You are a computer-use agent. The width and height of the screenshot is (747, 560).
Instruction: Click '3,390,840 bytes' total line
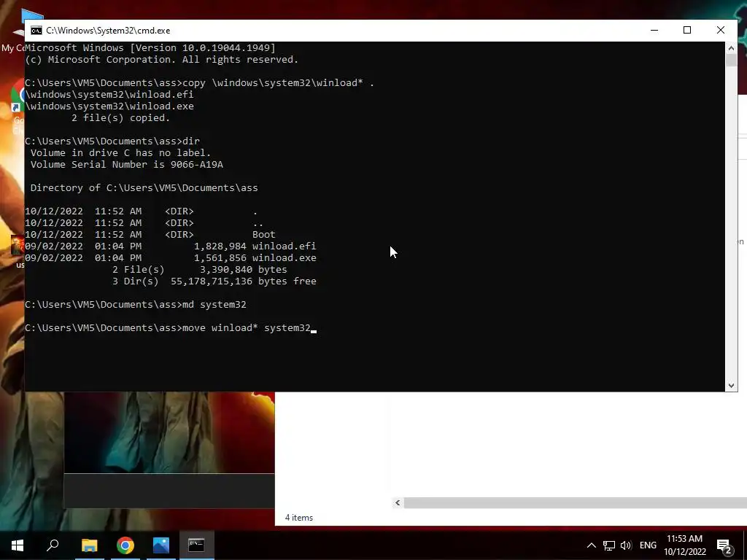coord(244,270)
